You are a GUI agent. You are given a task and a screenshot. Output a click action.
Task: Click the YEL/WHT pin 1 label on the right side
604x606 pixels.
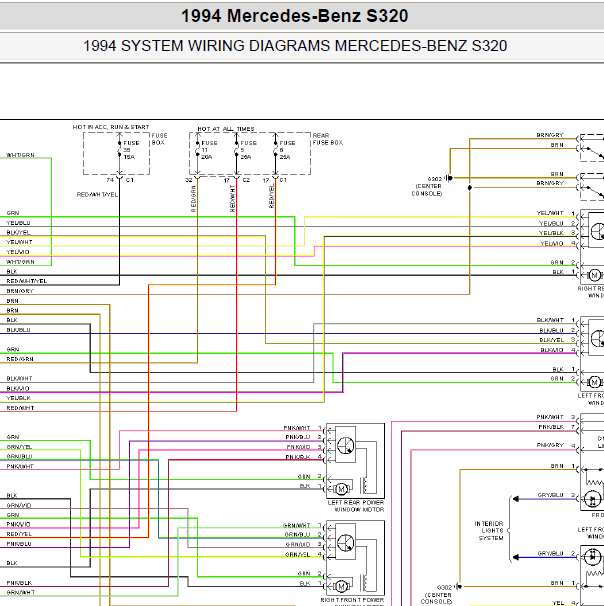(x=550, y=213)
